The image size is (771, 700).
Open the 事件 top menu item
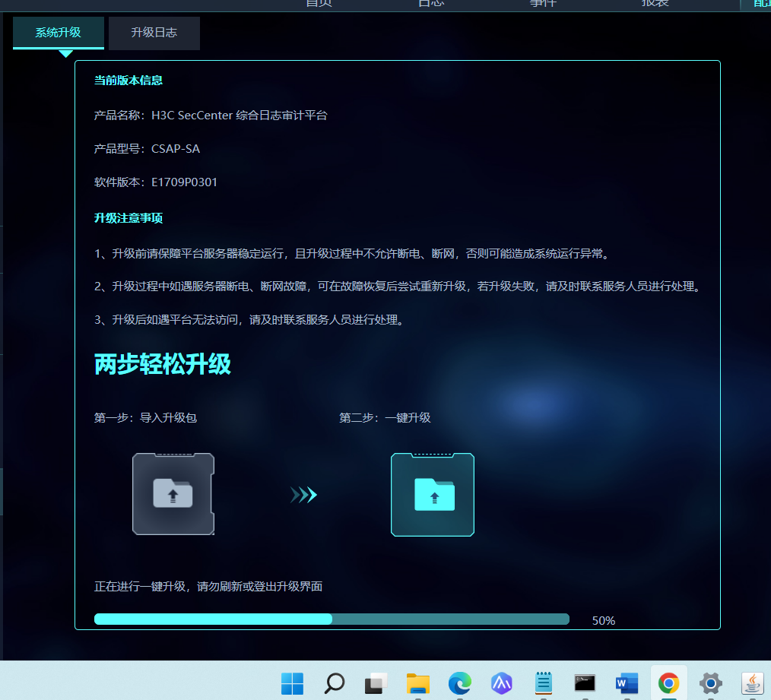point(543,4)
